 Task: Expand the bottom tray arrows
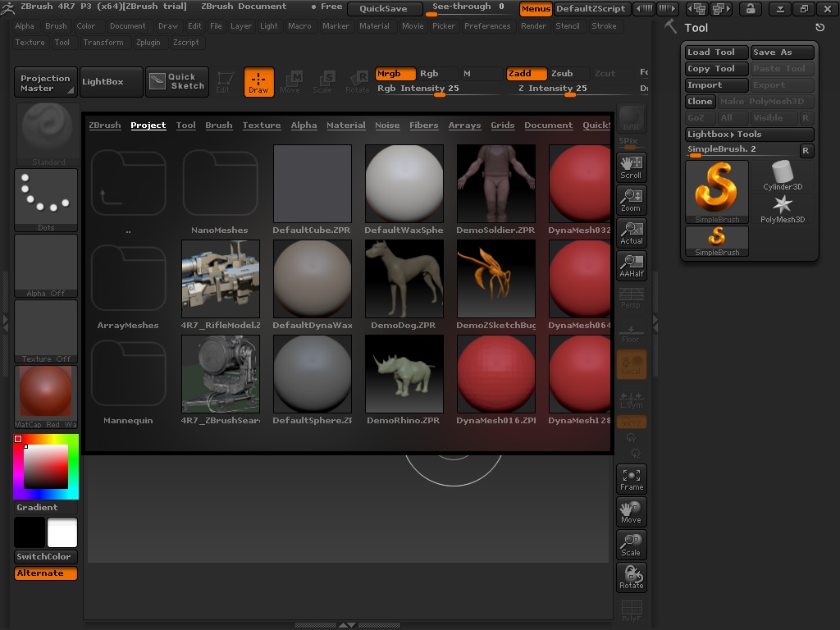pyautogui.click(x=347, y=624)
